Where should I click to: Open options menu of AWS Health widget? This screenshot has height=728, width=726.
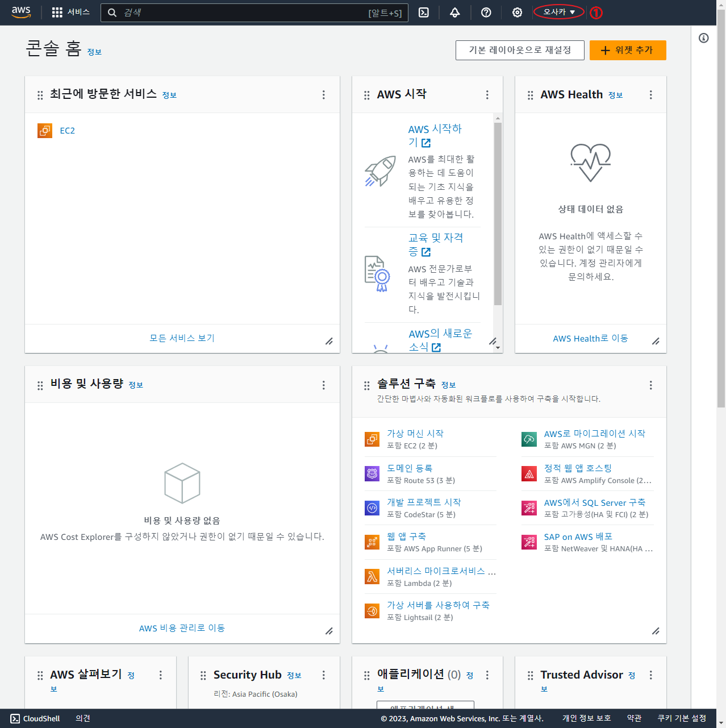point(650,95)
